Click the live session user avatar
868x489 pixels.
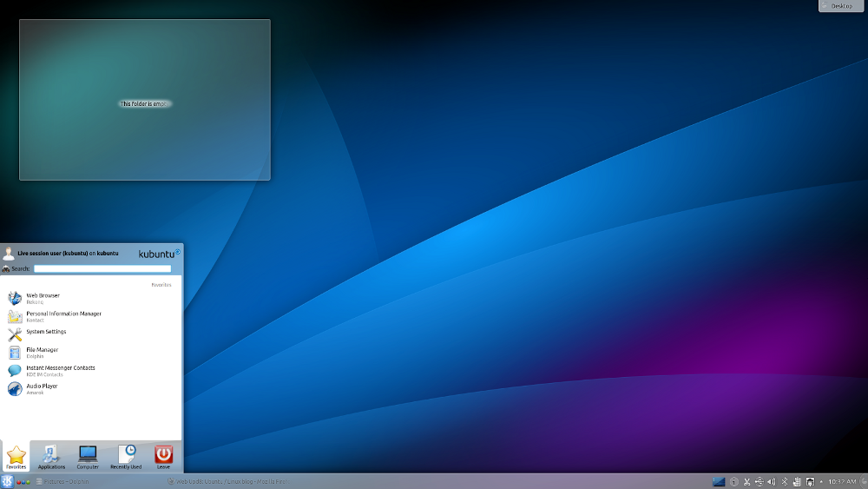9,254
